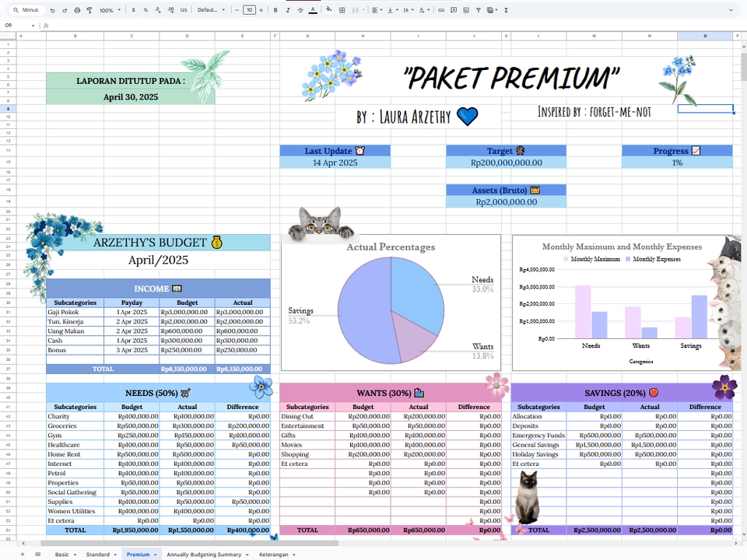Viewport: 747px width, 560px height.
Task: Create a filter with the funnel icon
Action: point(478,9)
